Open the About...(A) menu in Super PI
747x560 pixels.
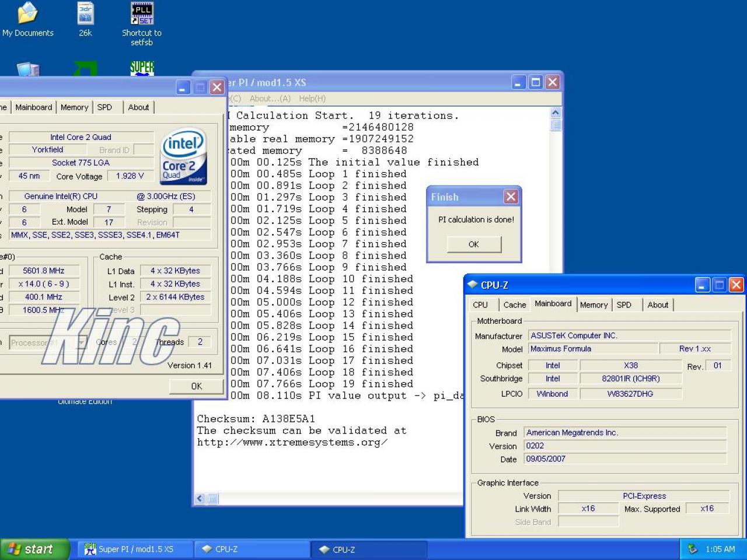[x=270, y=99]
